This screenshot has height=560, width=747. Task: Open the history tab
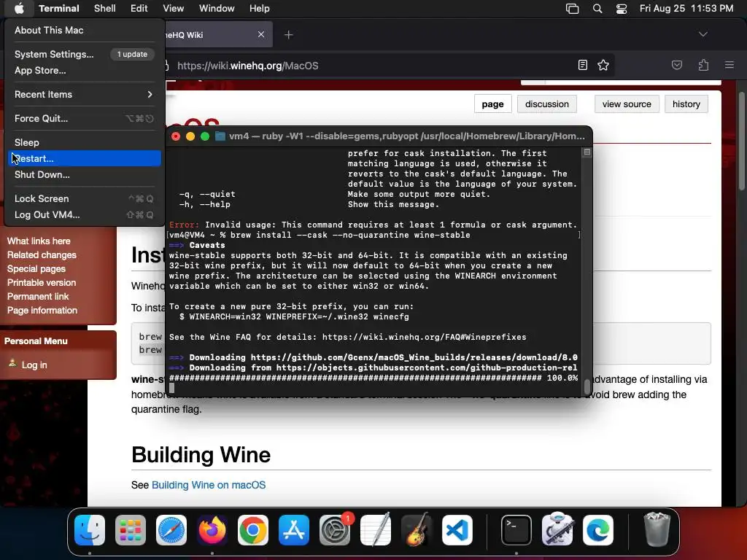pos(686,104)
